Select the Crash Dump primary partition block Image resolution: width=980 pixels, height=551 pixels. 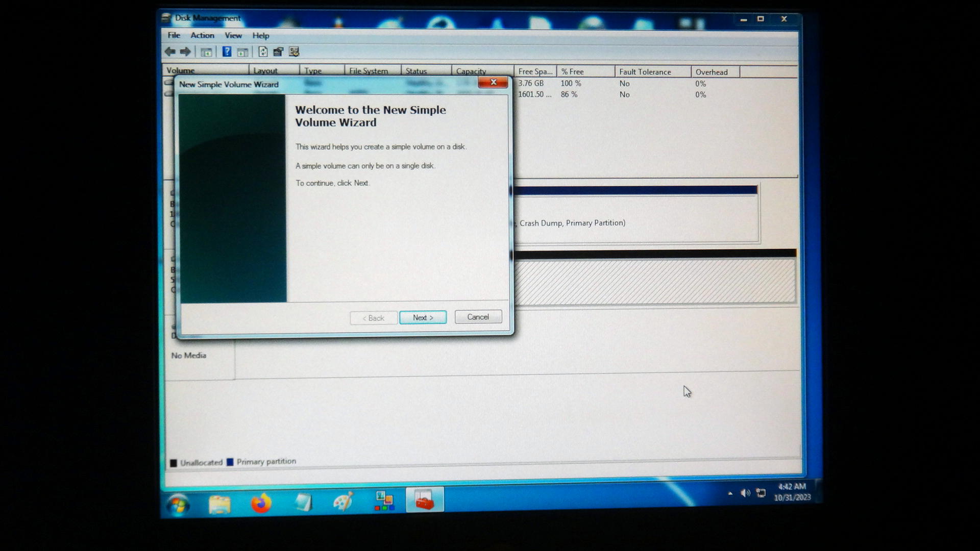[x=636, y=214]
